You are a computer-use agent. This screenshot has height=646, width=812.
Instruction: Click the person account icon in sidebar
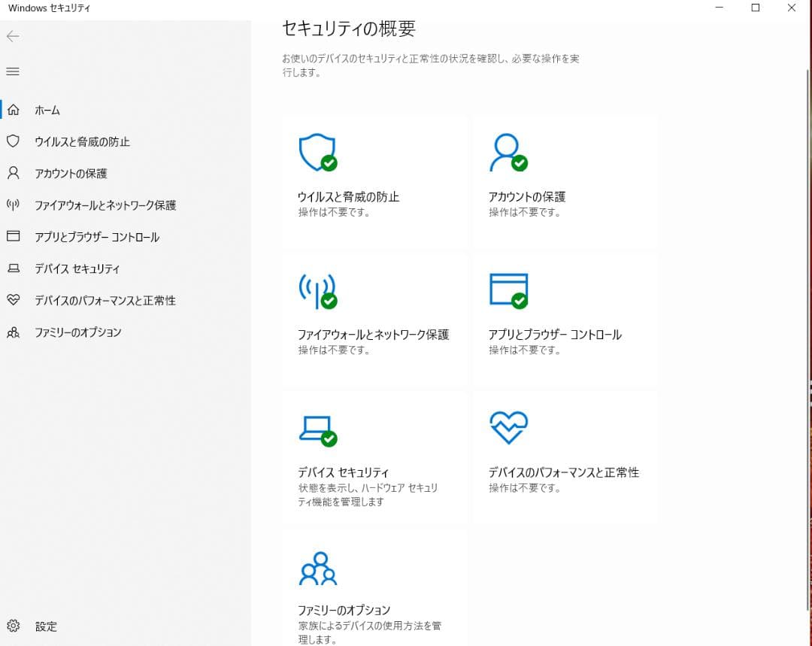pos(13,172)
